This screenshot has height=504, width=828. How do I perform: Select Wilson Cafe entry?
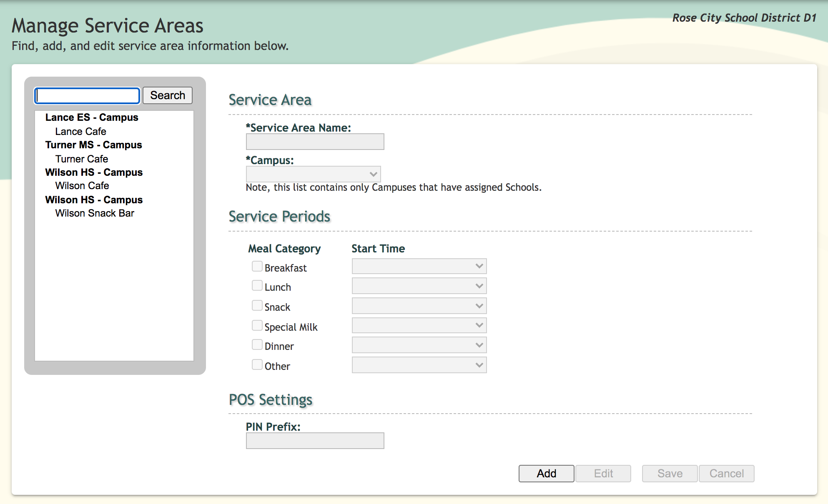point(82,186)
